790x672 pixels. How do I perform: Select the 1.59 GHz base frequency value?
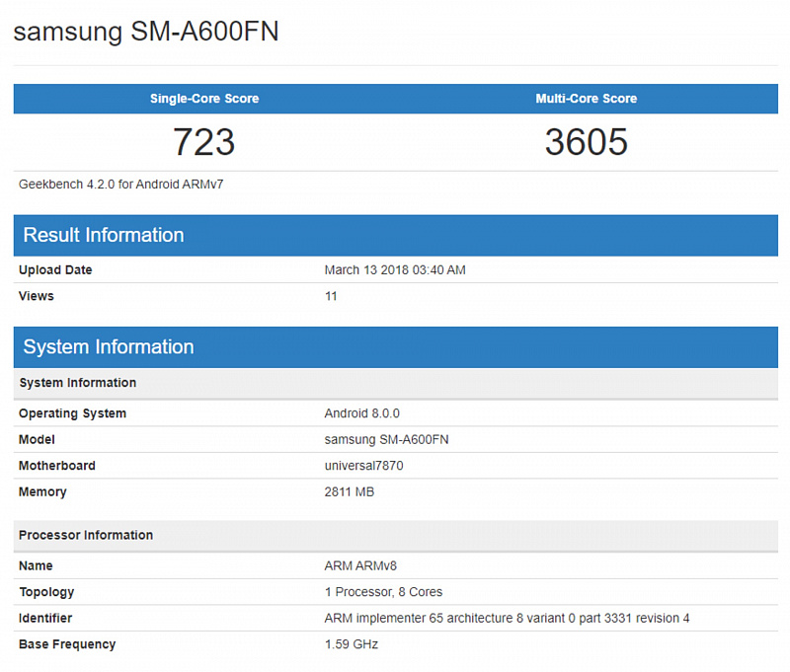tap(352, 644)
